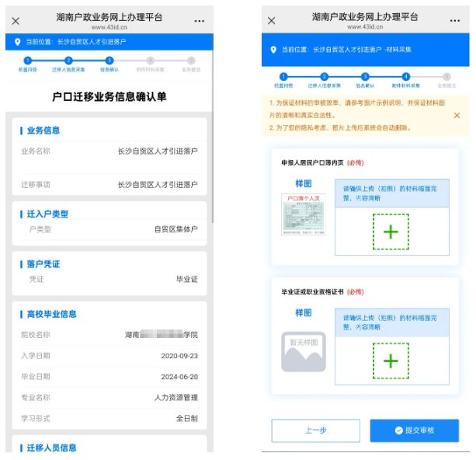The width and height of the screenshot is (476, 460).
Task: Submit with the 提交审核 button
Action: pyautogui.click(x=414, y=430)
